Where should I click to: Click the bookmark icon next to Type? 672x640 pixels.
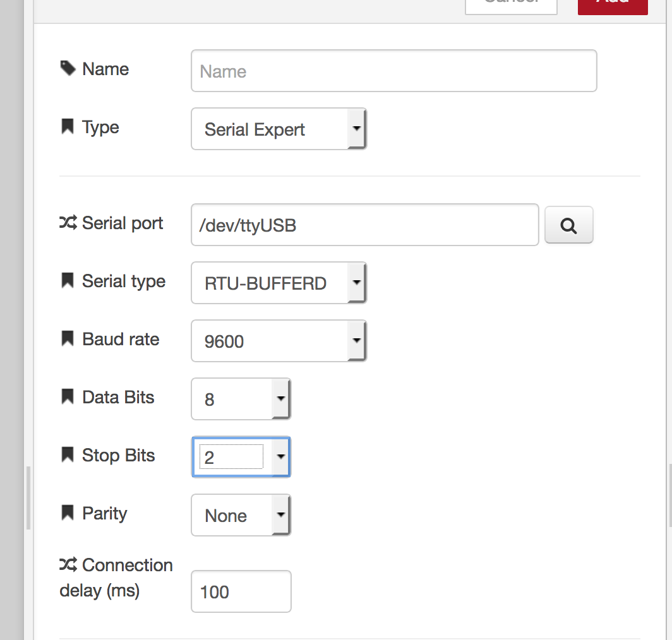coord(67,126)
